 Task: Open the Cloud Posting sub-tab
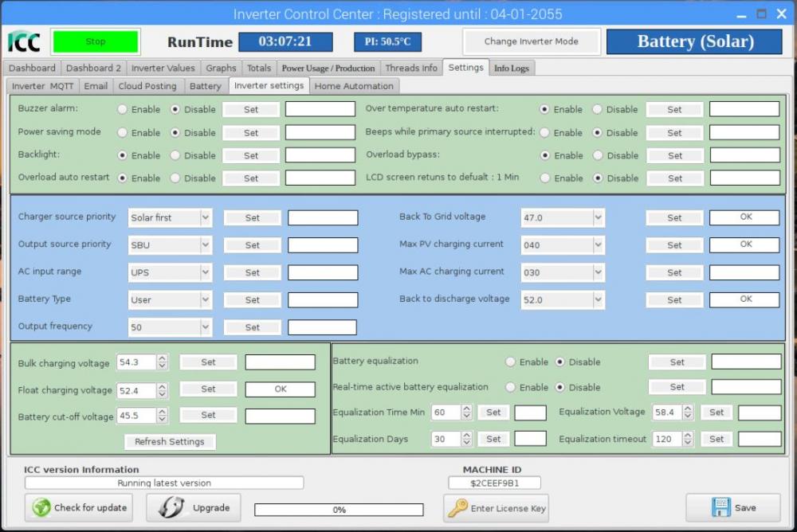147,86
